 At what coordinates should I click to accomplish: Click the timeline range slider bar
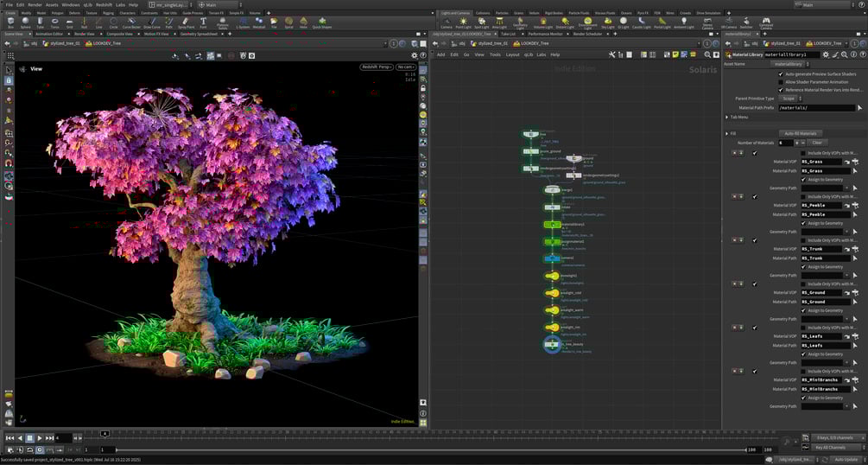tap(431, 449)
